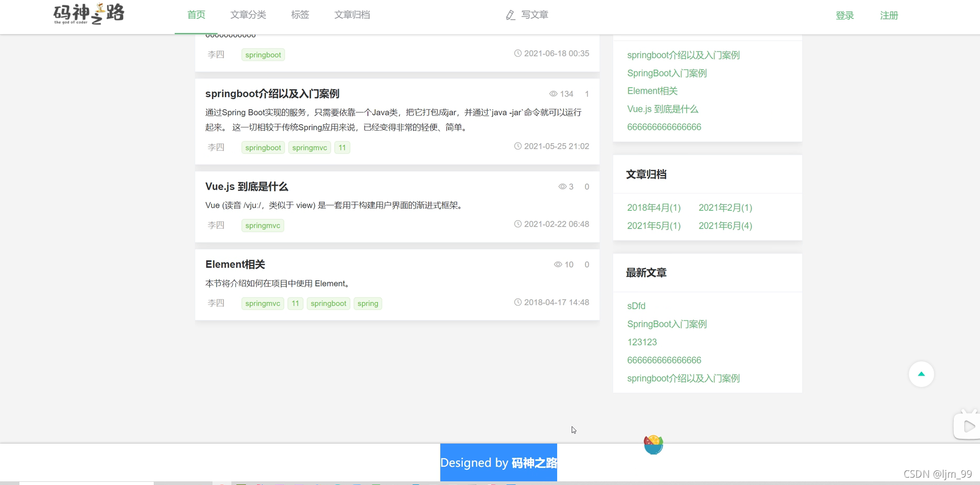Open the 文章分类 menu item

click(248, 15)
